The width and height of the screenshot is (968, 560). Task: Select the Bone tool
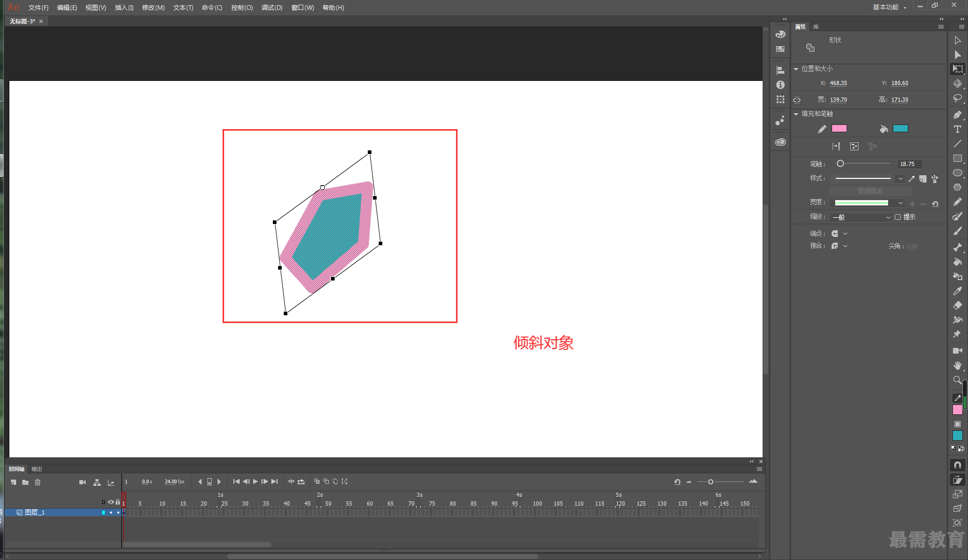click(958, 247)
